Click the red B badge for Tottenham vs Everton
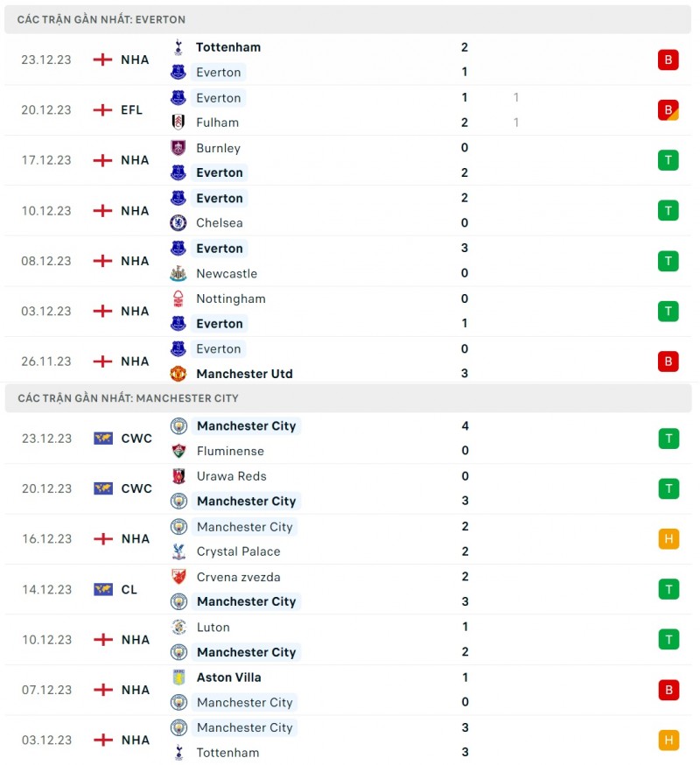 point(668,60)
